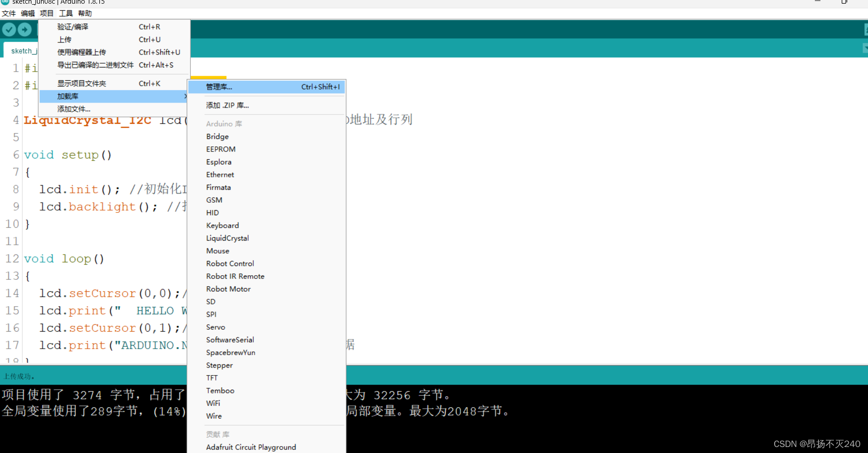Open the 编辑 menu
The height and width of the screenshot is (453, 868).
click(28, 13)
